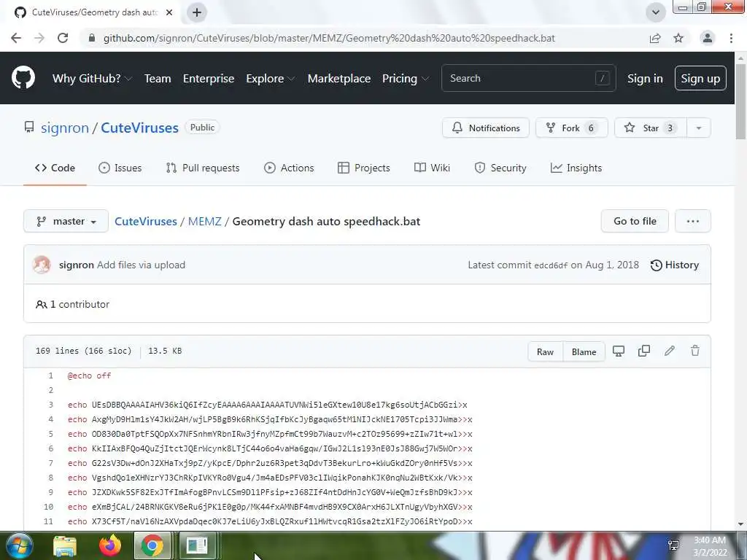Open latest commit edcd6df link
Viewport: 747px width, 560px height.
551,265
